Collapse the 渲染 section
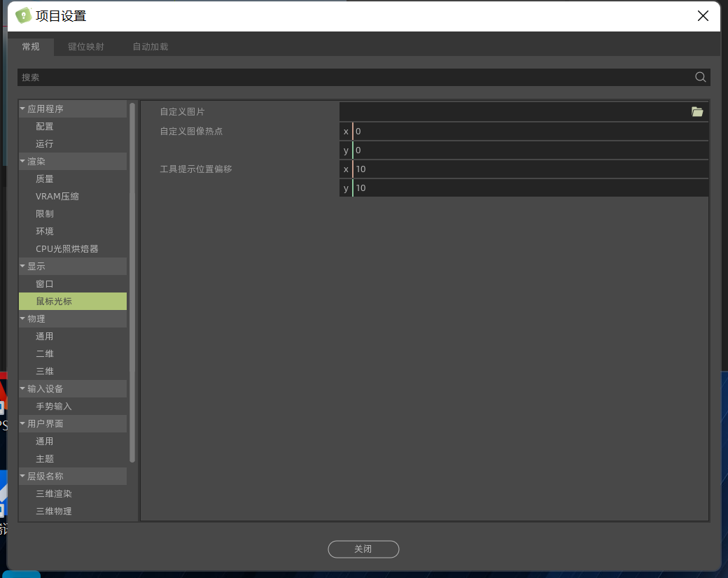The width and height of the screenshot is (728, 578). pos(22,161)
